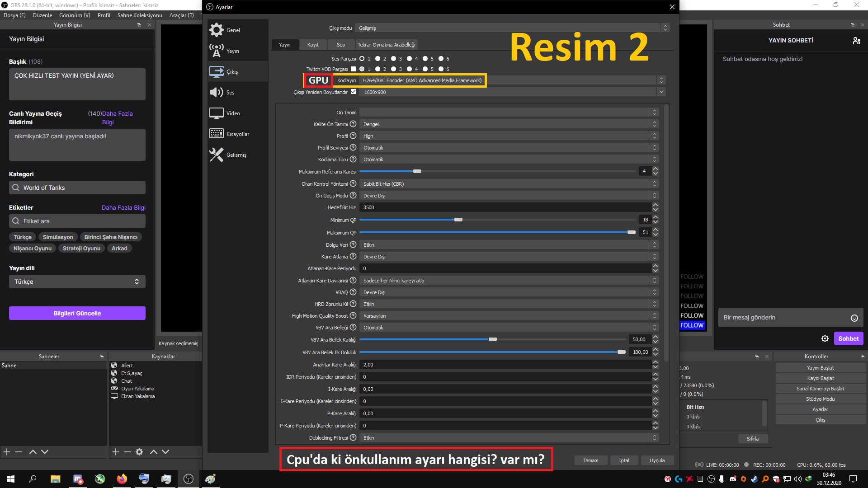Select Ses Parçası radio button 2

[x=378, y=59]
